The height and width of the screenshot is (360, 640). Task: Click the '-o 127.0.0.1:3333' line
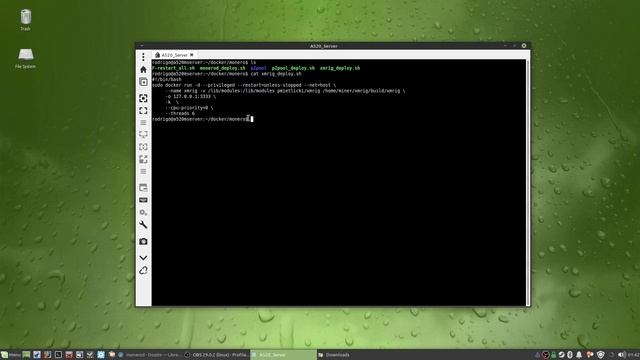(191, 97)
